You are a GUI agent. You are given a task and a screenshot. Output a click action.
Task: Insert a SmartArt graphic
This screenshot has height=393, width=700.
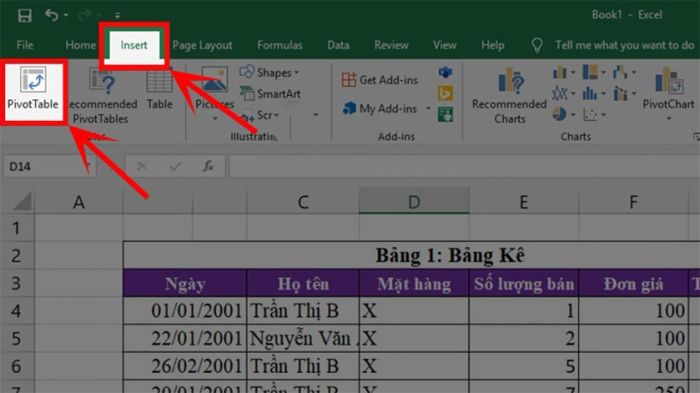tap(271, 94)
